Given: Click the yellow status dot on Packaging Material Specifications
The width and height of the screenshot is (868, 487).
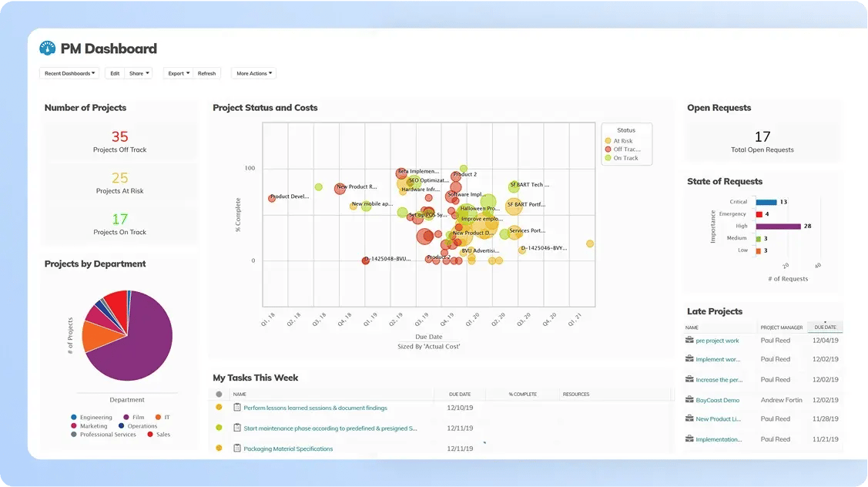Looking at the screenshot, I should tap(219, 447).
